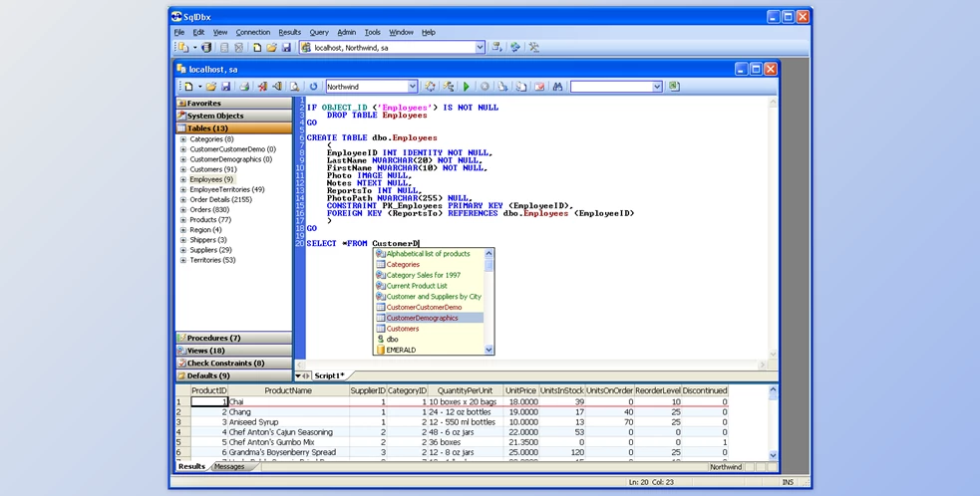
Task: Select the Customers (91) table in the tree
Action: pos(213,169)
